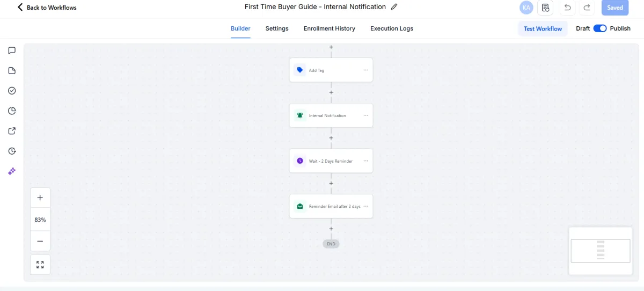
Task: Click the sparkle AI icon in sidebar
Action: (x=12, y=171)
